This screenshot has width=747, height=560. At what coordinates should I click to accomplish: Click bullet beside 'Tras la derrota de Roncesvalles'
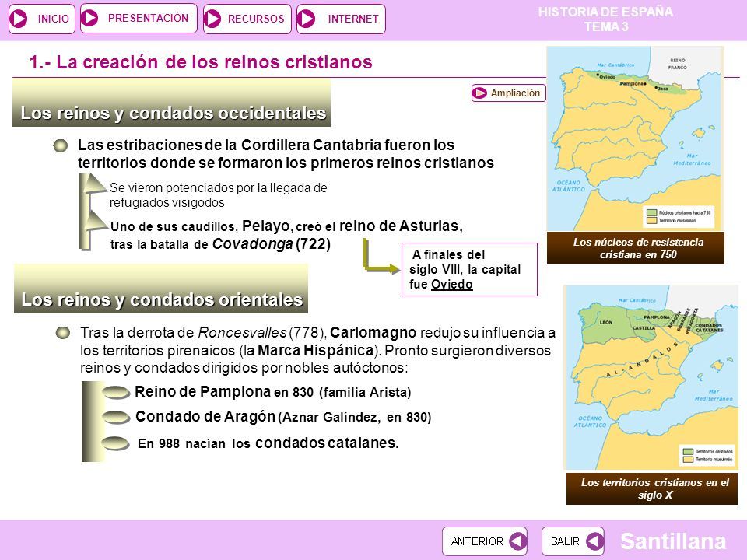(x=62, y=333)
